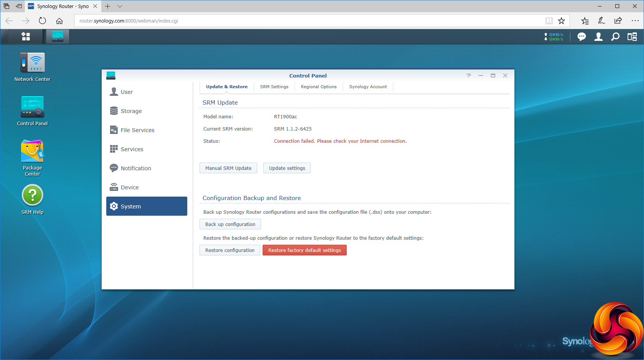Maximize the Control Panel window
The image size is (644, 360).
(493, 76)
